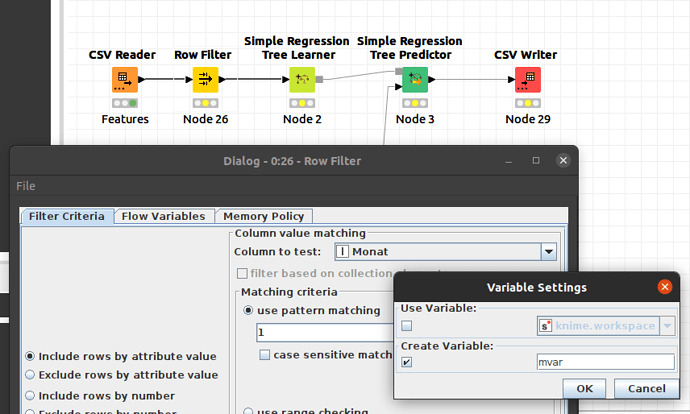Click the CSV Writer input port
This screenshot has height=414, width=690.
[x=511, y=80]
